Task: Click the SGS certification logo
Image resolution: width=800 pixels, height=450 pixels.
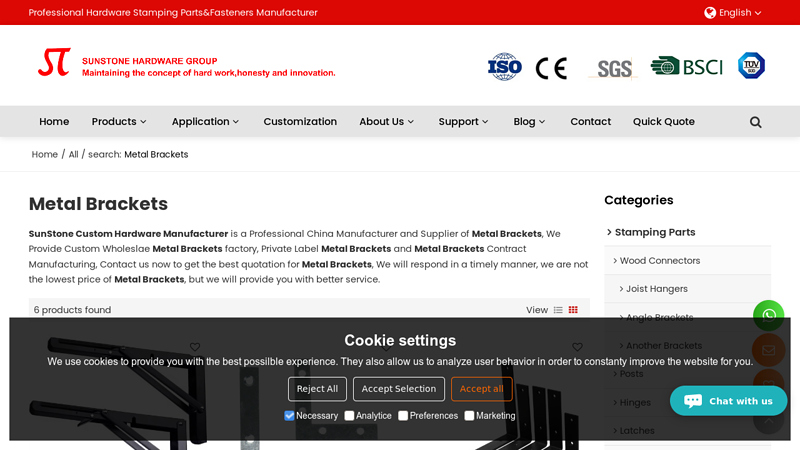Action: [614, 68]
